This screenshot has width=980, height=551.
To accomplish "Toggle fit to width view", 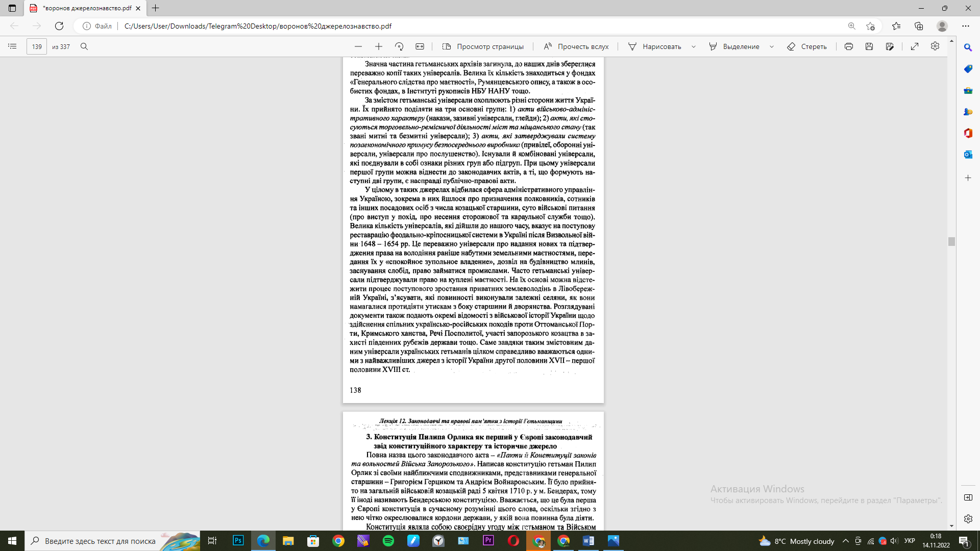I will 420,46.
